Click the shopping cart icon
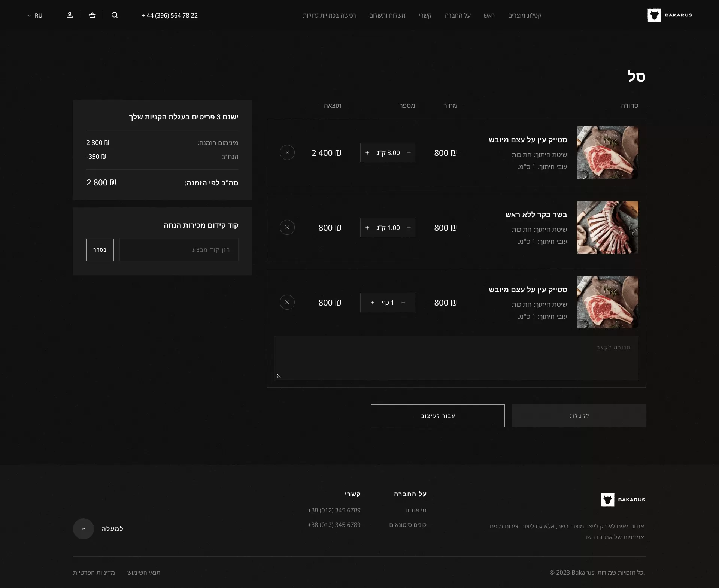 tap(92, 15)
